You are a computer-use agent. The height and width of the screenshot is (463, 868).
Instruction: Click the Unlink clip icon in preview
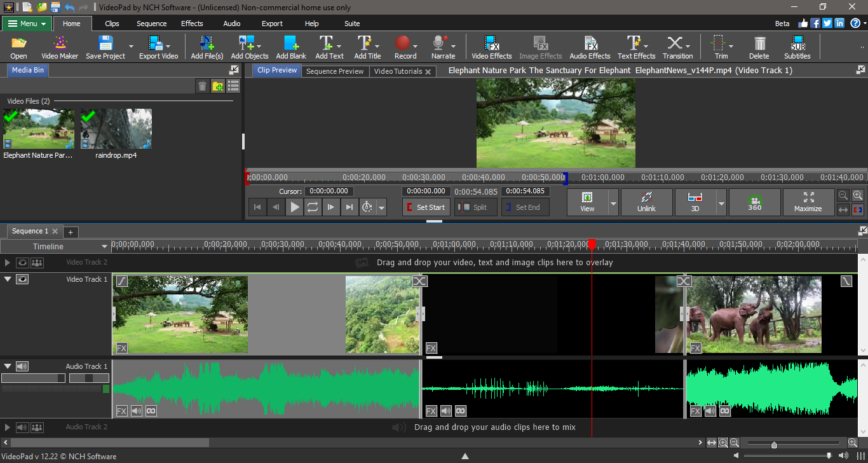coord(646,202)
